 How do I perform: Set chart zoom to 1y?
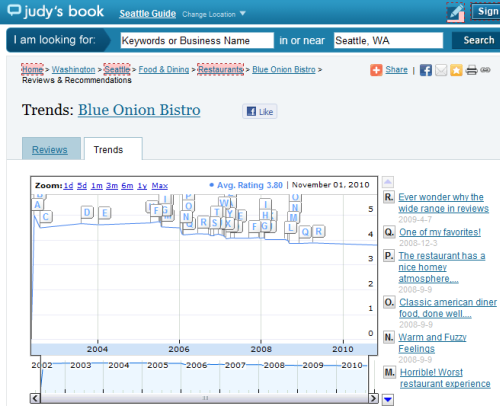pos(142,186)
